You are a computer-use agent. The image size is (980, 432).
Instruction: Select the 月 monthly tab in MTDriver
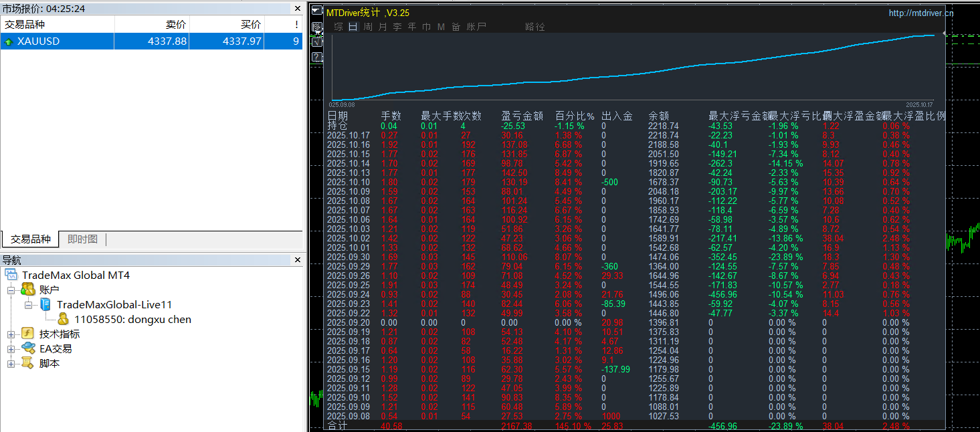(x=383, y=27)
